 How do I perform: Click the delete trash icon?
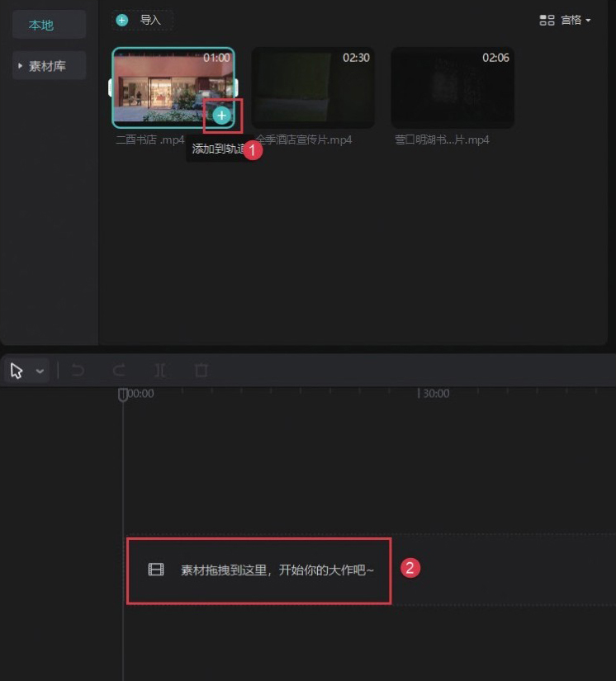coord(201,371)
